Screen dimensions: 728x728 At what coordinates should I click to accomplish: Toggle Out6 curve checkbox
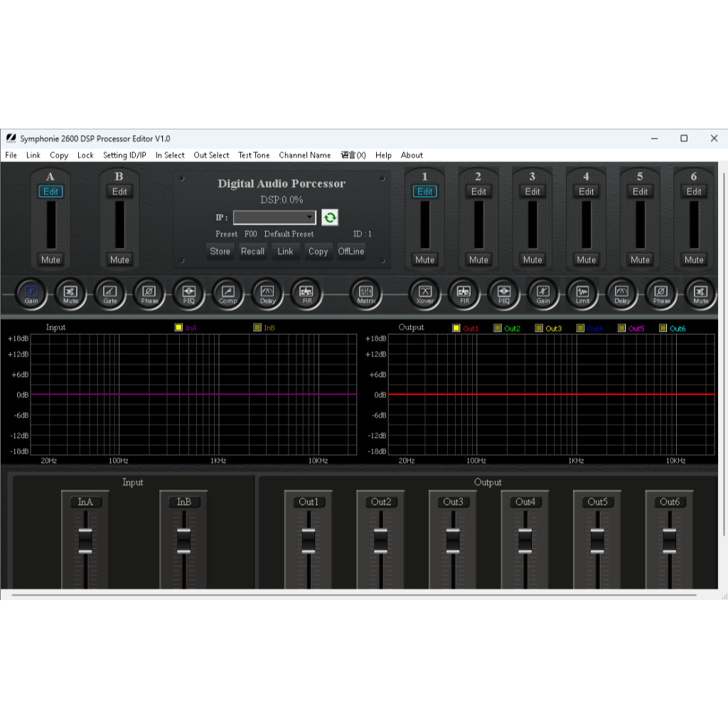coord(663,328)
